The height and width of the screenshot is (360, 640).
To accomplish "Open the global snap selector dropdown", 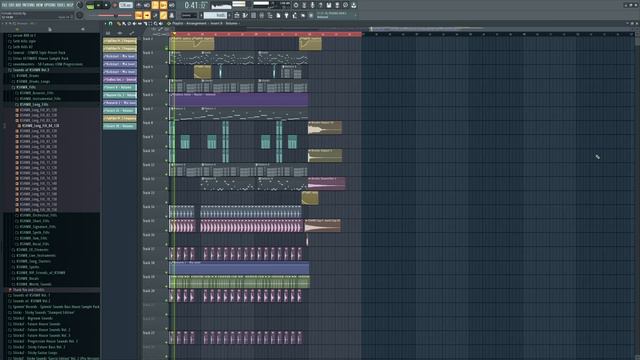I will click(189, 16).
